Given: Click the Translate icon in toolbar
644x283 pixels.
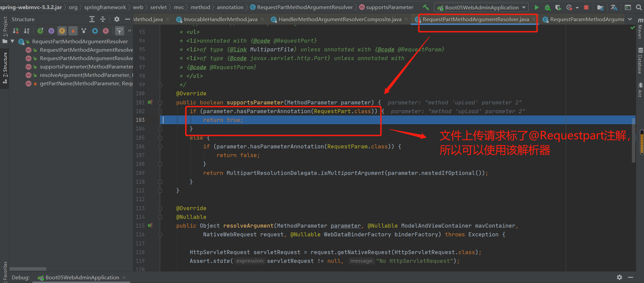Looking at the screenshot, I should point(614,7).
